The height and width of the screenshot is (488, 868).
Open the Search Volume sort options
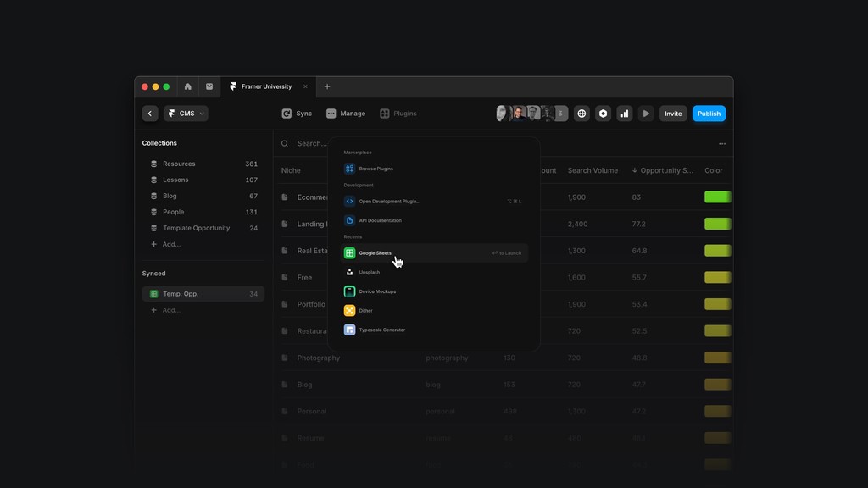593,169
